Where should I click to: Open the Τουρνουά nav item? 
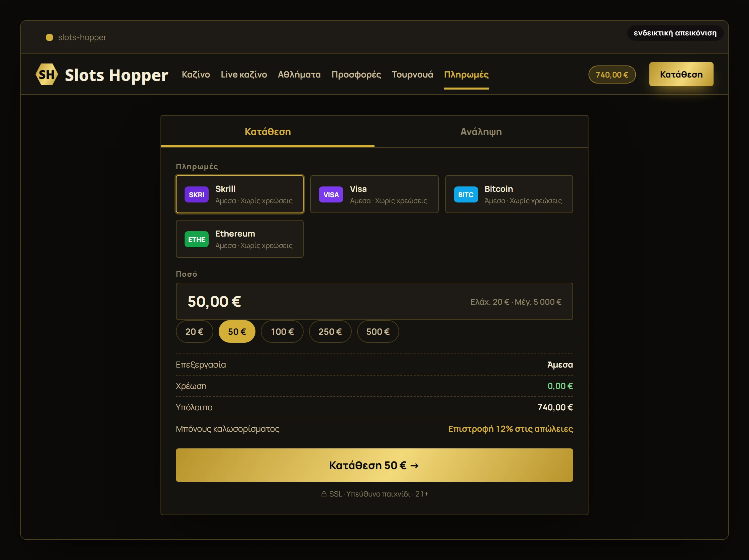[x=412, y=75]
